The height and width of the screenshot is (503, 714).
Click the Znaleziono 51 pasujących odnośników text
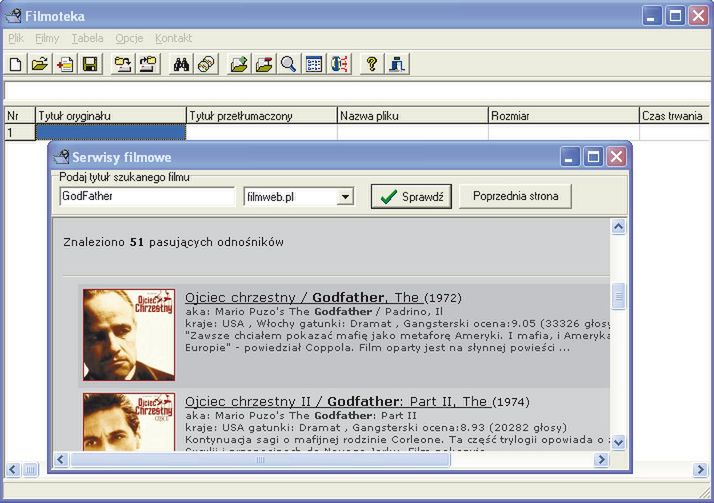point(173,242)
